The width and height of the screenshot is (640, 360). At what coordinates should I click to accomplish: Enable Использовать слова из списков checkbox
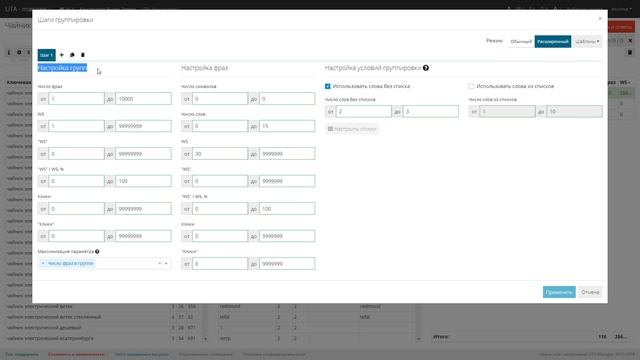pos(471,86)
